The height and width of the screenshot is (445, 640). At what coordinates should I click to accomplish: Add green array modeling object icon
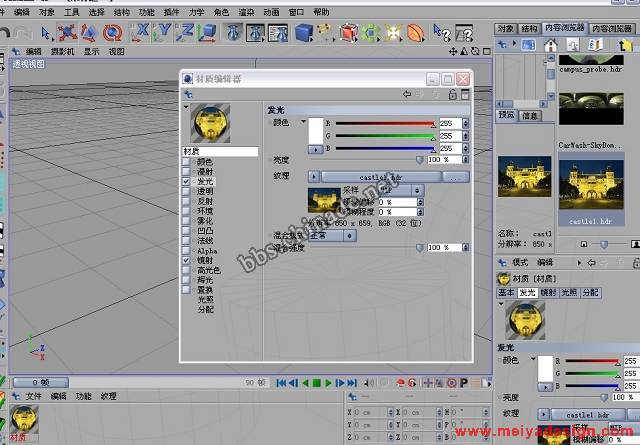pyautogui.click(x=371, y=33)
